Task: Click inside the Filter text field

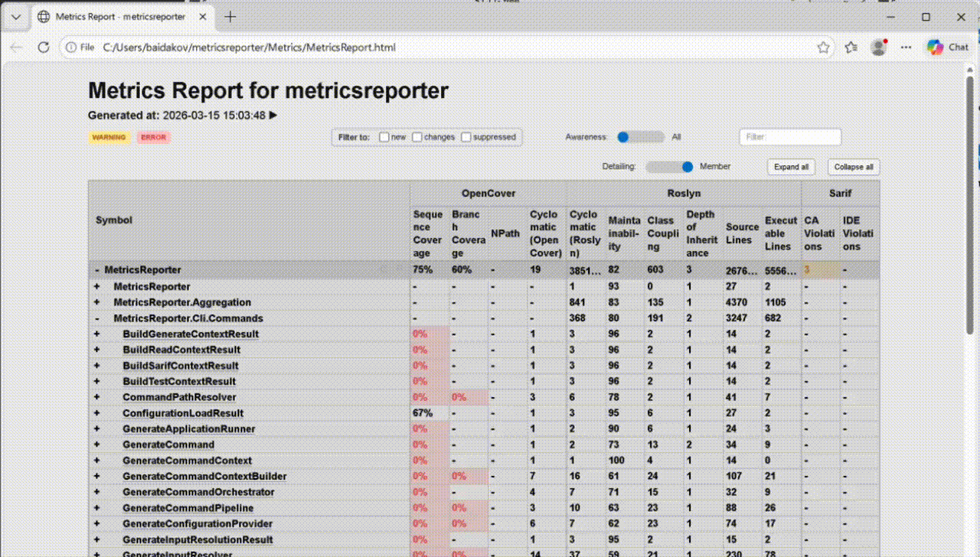Action: click(x=790, y=137)
